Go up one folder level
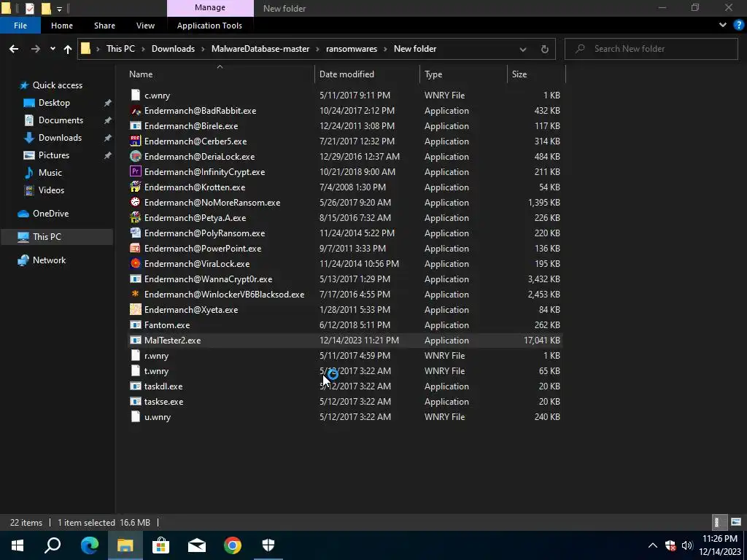This screenshot has width=747, height=560. (68, 49)
